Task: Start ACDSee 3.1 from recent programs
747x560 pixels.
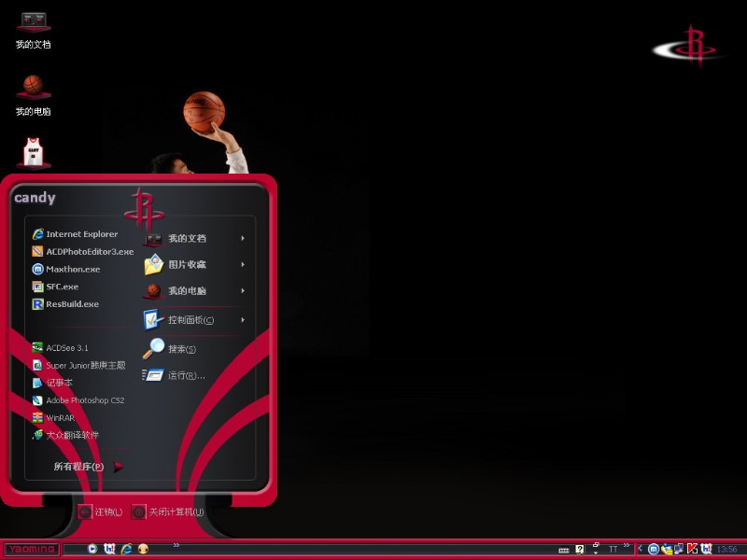Action: tap(60, 347)
